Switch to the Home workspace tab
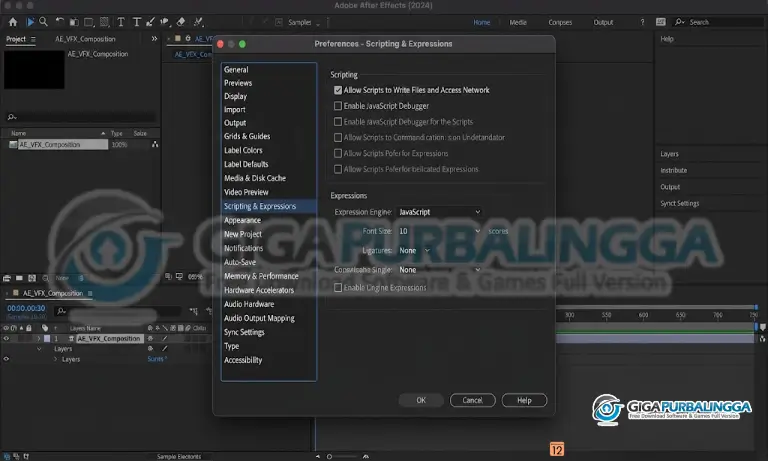 tap(481, 23)
